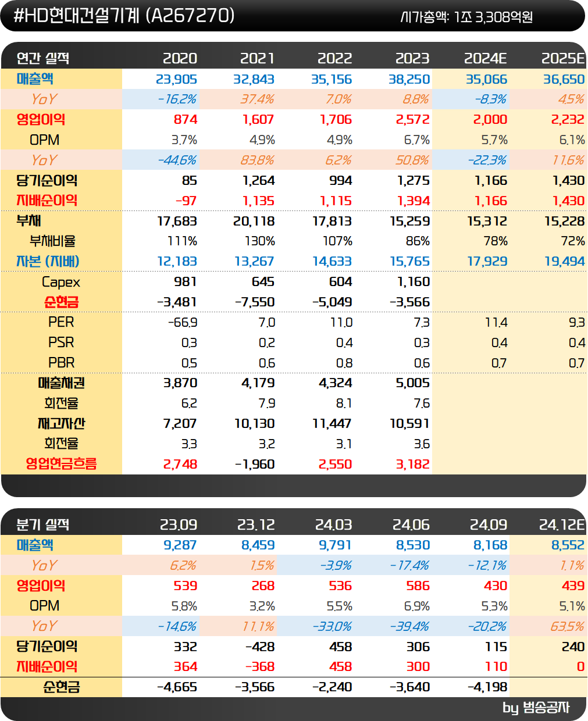Select 2020 revenue value 23,905
Viewport: 588px width, 721px height.
pyautogui.click(x=176, y=79)
